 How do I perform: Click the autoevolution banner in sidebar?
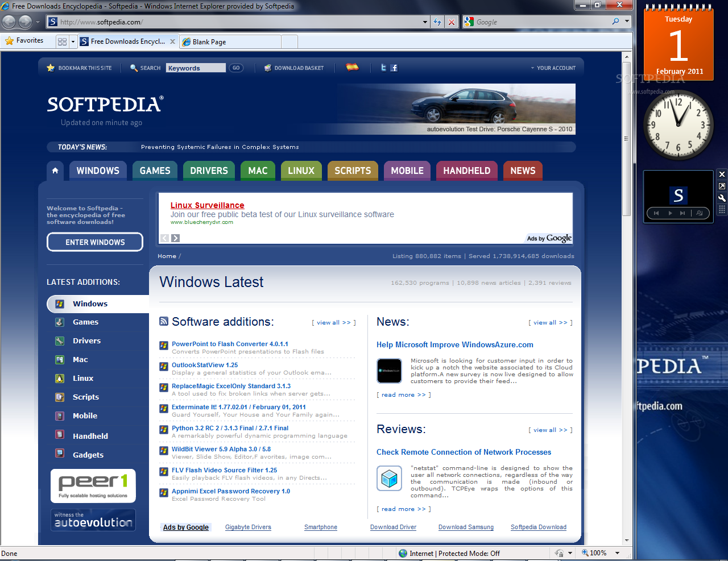pos(93,520)
